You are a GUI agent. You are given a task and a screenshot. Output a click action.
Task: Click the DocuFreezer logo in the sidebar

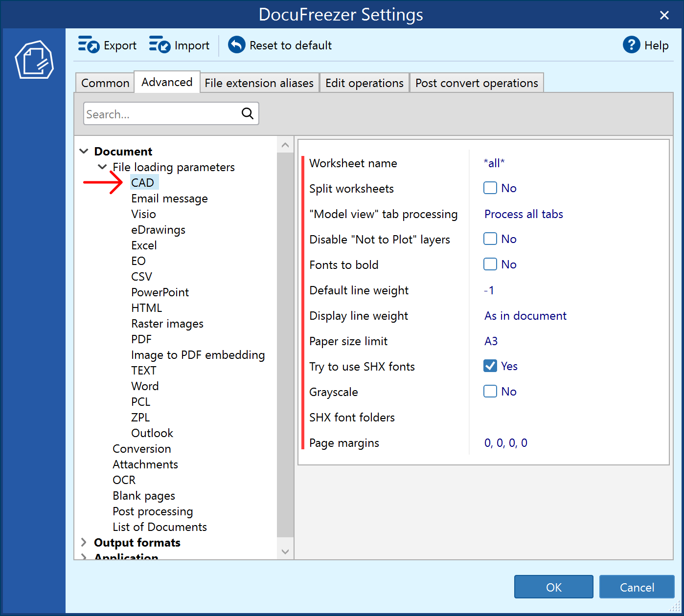click(x=33, y=60)
